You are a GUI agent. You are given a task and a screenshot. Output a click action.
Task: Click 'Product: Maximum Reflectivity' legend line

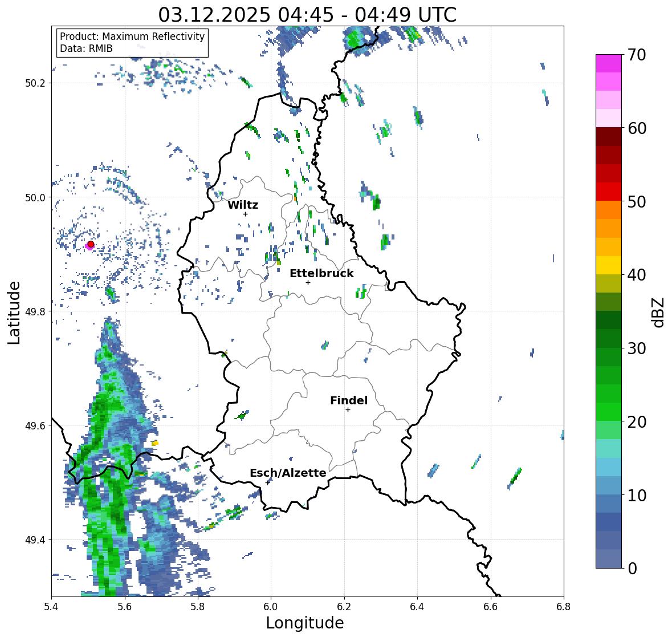(132, 36)
